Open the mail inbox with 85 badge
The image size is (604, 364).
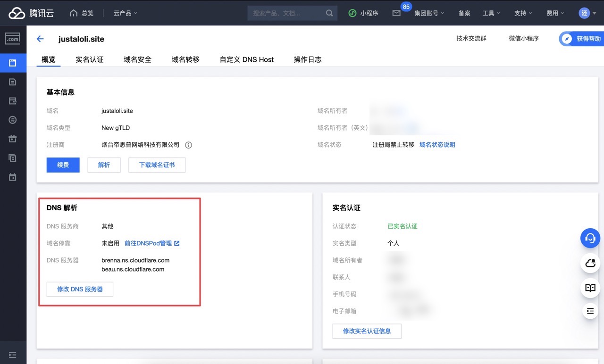click(396, 13)
